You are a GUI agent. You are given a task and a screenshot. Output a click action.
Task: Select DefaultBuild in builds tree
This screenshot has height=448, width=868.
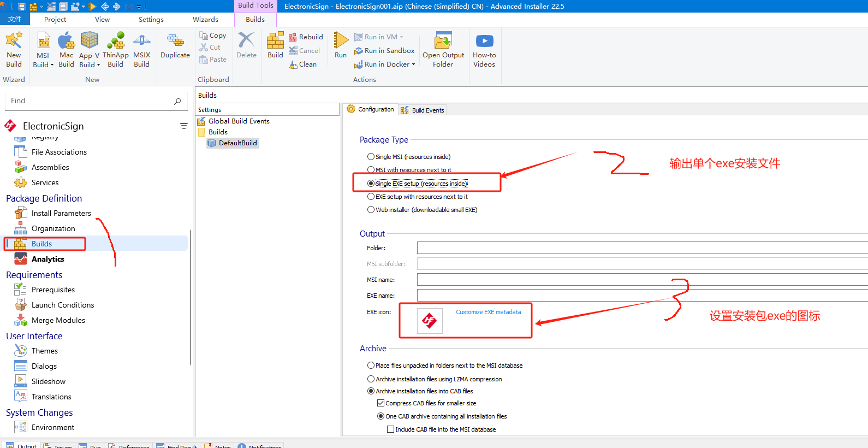(x=233, y=143)
